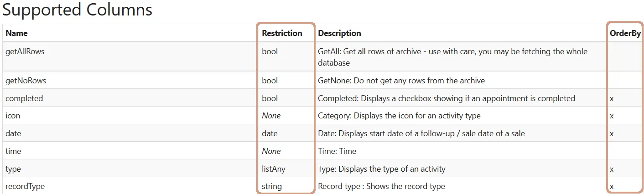Click the completed name cell

pyautogui.click(x=24, y=98)
